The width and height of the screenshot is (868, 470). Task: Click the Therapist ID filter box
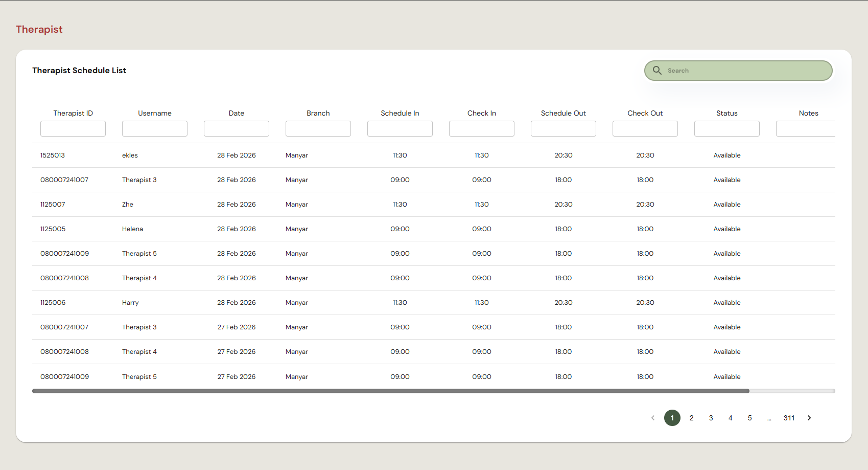(x=73, y=128)
